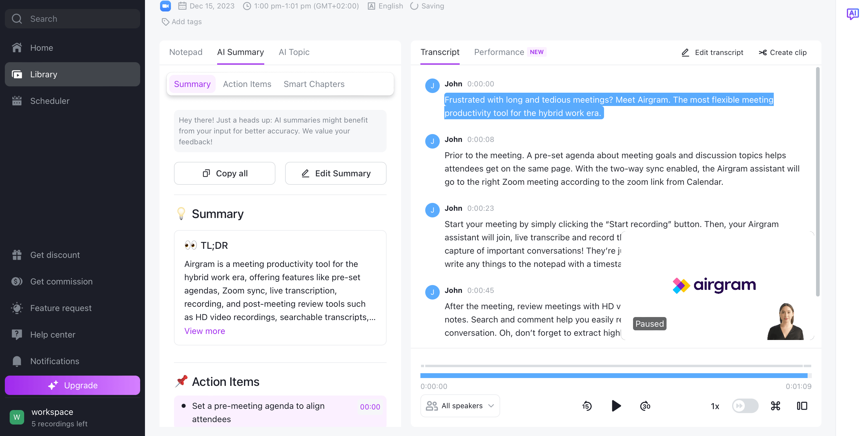Open keyboard shortcuts command icon
This screenshot has height=436, width=868.
(775, 406)
